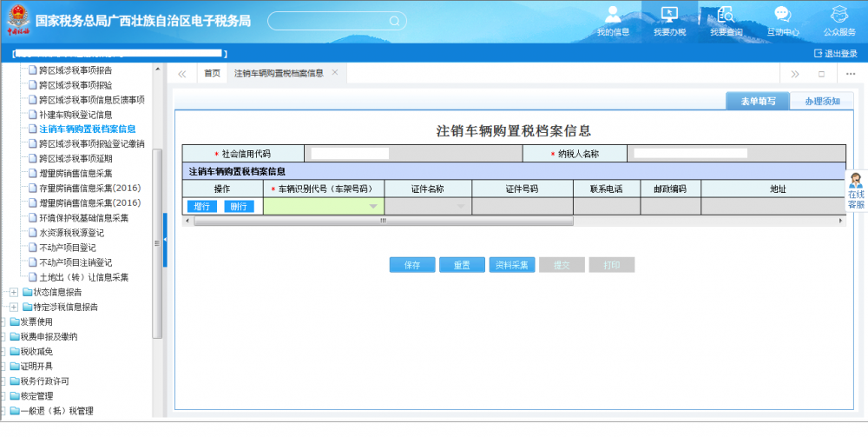The image size is (868, 437).
Task: Open 车辆识别代号 dropdown in table row
Action: [373, 207]
